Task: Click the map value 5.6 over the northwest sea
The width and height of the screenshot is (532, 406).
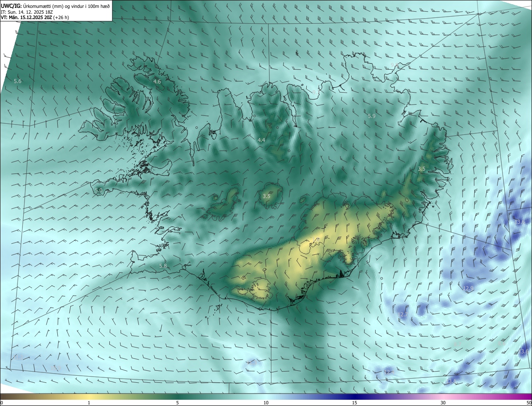Action: point(17,81)
